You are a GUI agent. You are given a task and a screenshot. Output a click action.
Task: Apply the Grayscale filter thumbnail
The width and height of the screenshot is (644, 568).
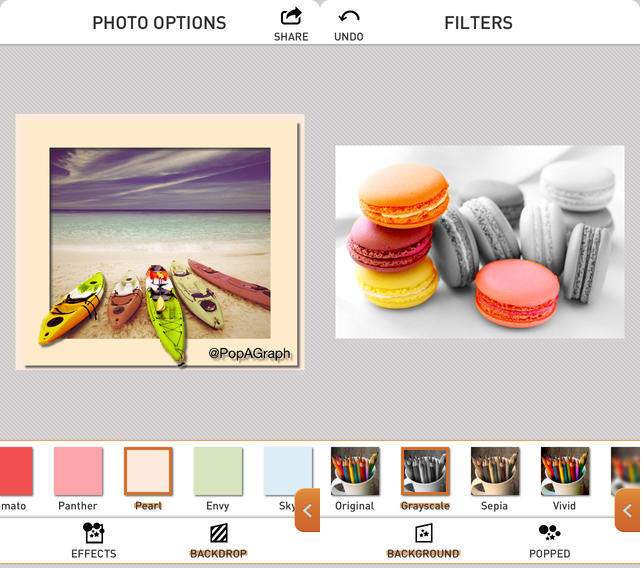point(425,471)
